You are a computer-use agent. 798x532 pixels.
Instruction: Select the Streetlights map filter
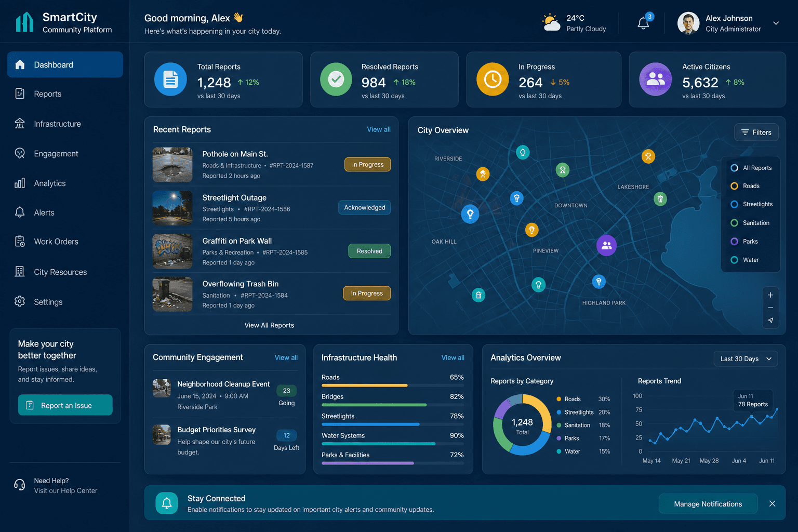[x=751, y=204]
